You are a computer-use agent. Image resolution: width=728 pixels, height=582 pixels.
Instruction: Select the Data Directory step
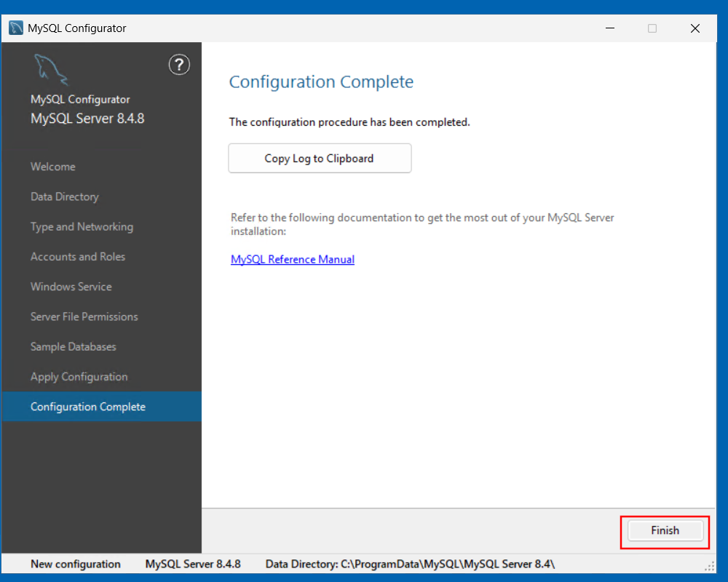(x=65, y=196)
